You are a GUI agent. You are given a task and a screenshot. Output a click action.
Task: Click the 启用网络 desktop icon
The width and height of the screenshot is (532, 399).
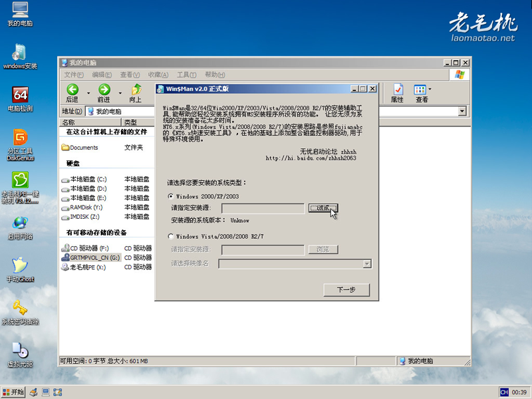(20, 227)
